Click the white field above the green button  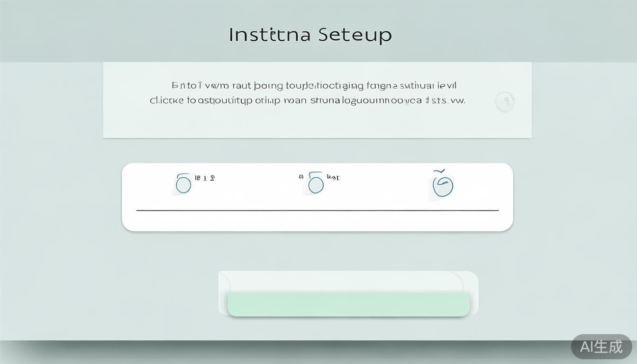click(341, 282)
